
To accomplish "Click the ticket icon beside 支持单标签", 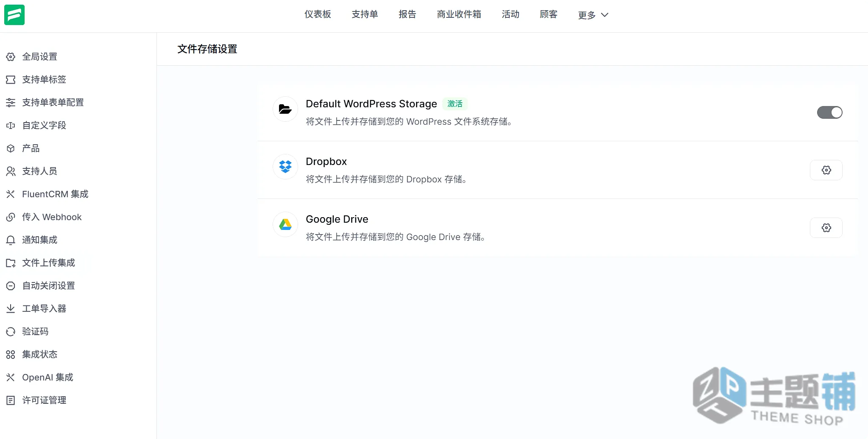I will pyautogui.click(x=11, y=80).
